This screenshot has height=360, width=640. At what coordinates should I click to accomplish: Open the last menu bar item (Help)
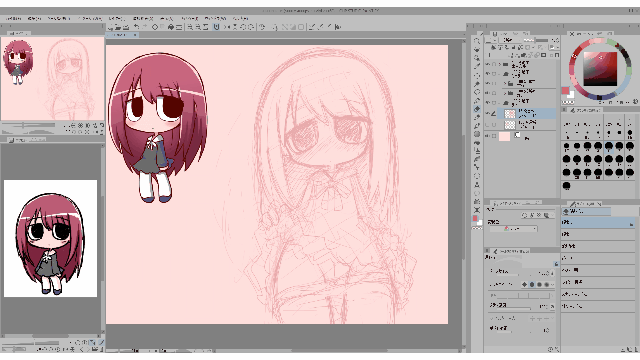[240, 19]
